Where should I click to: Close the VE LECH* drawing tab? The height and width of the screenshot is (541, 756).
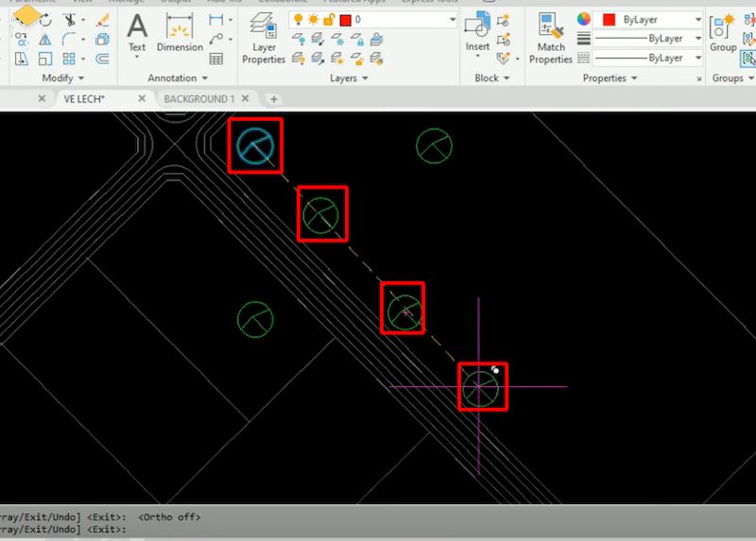[142, 98]
